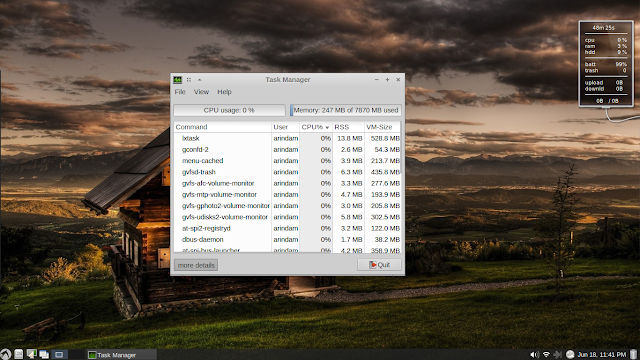Open the View menu
The width and height of the screenshot is (640, 360).
coord(201,92)
